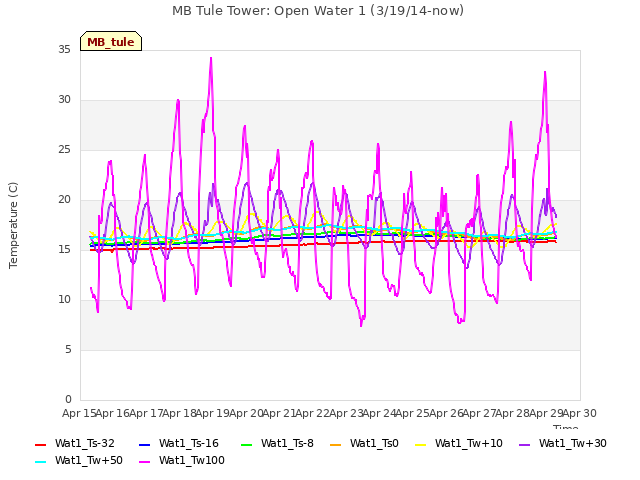Click the magenta trough near Apr 23
Screen dimensions: 640x480
[x=361, y=325]
